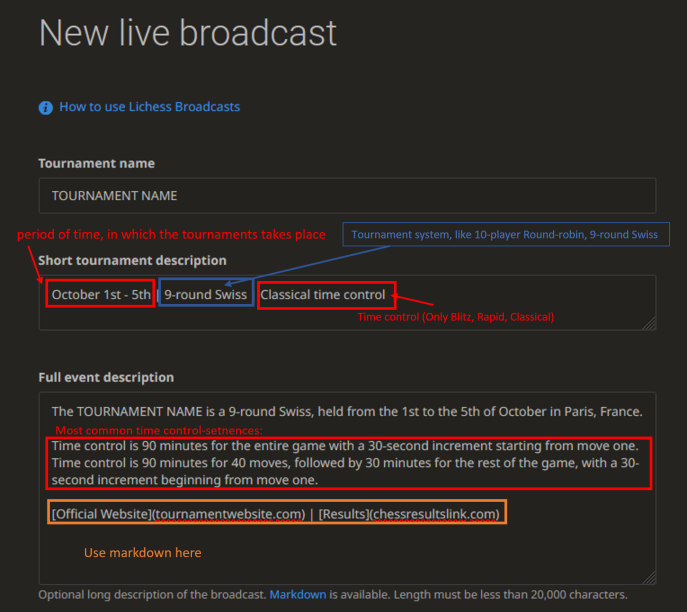687x612 pixels.
Task: Click the "Full event description" field label
Action: click(x=106, y=377)
